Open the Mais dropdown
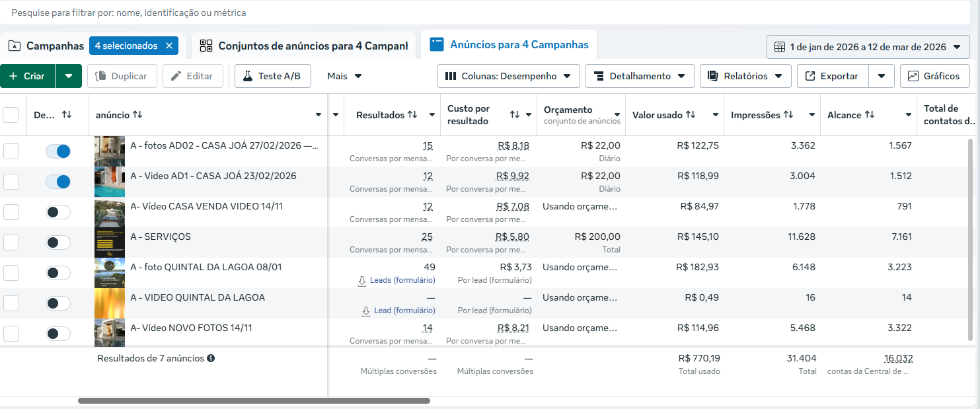Screen dimensions: 980x409 pos(342,75)
